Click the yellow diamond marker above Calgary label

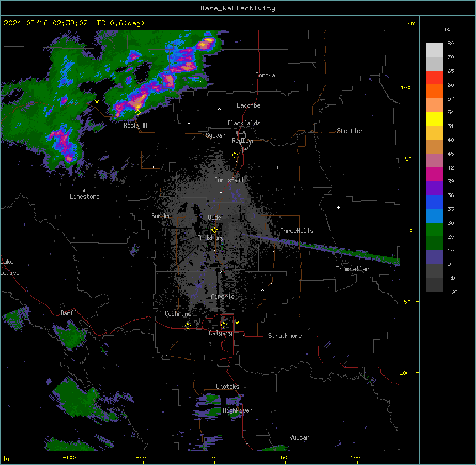coord(224,325)
